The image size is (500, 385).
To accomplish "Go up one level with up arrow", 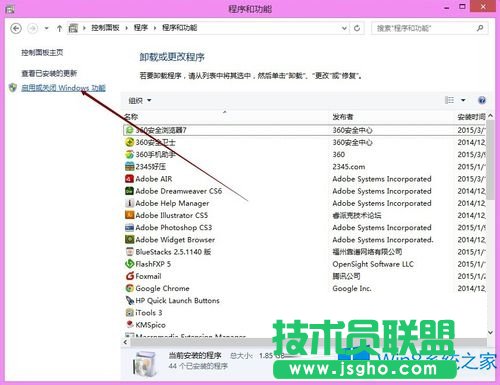I will [59, 28].
